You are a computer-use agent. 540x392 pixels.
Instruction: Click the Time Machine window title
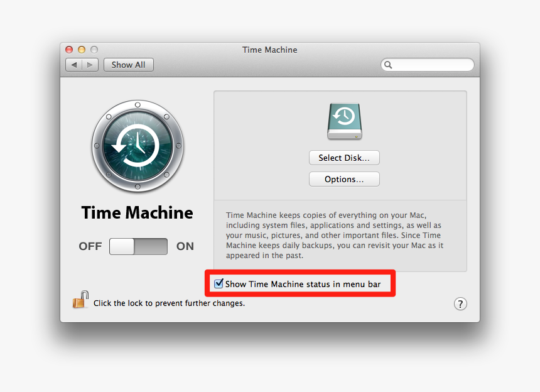tap(269, 50)
